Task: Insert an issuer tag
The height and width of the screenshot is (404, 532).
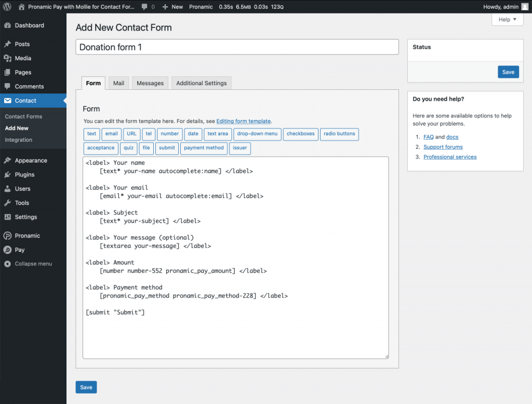Action: pos(240,148)
